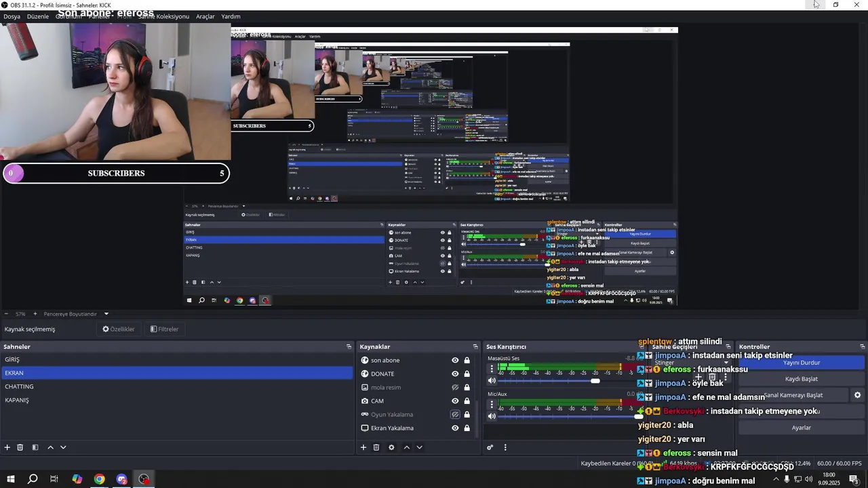868x488 pixels.
Task: Pop out the Kontroller dock
Action: pyautogui.click(x=862, y=347)
